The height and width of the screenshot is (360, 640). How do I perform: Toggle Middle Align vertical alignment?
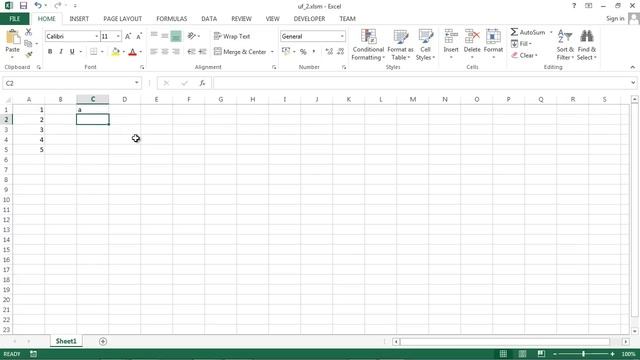[165, 36]
